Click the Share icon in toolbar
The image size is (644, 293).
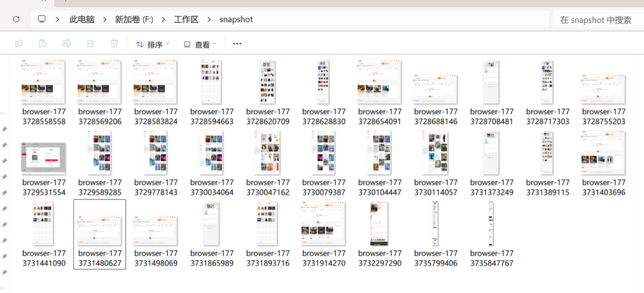click(91, 44)
